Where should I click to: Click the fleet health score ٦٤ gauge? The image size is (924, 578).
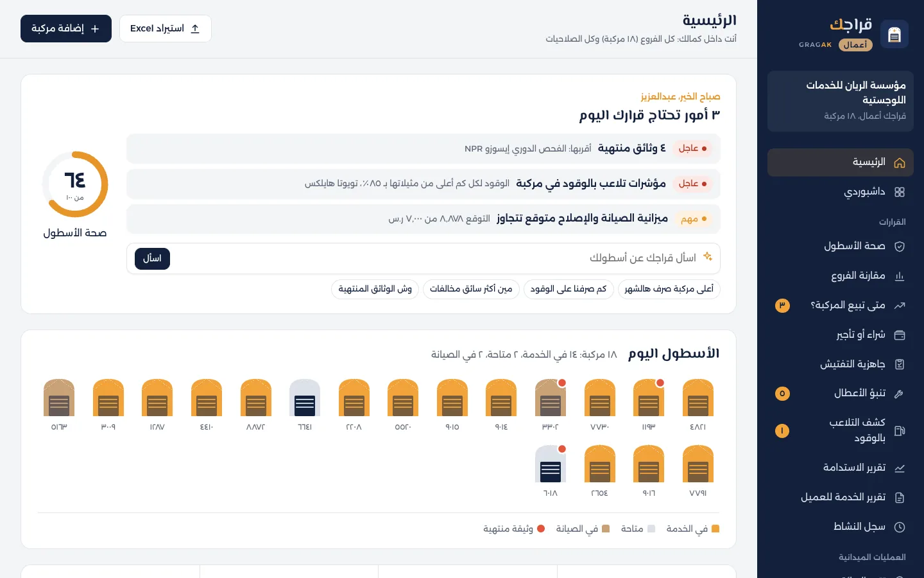[75, 184]
